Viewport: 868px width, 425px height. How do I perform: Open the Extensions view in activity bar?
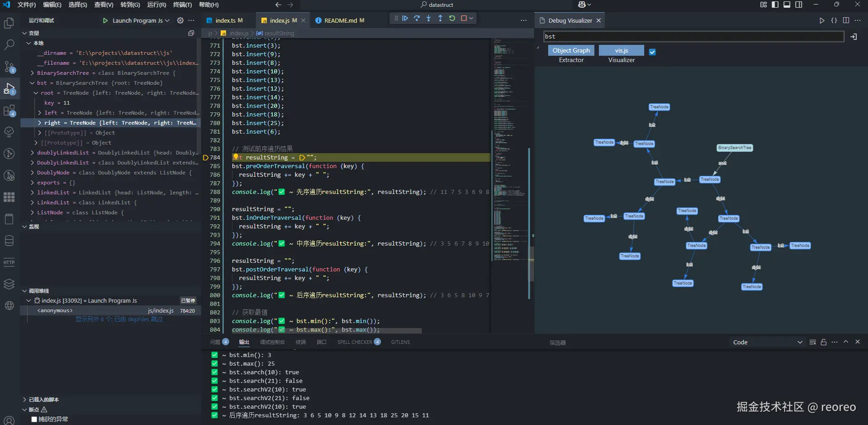(x=9, y=111)
